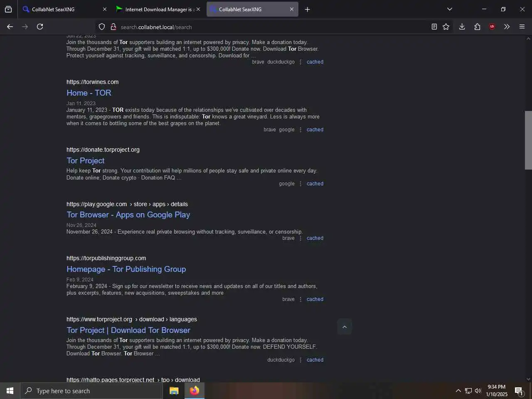Open Windows Start menu
The image size is (532, 399).
(10, 391)
